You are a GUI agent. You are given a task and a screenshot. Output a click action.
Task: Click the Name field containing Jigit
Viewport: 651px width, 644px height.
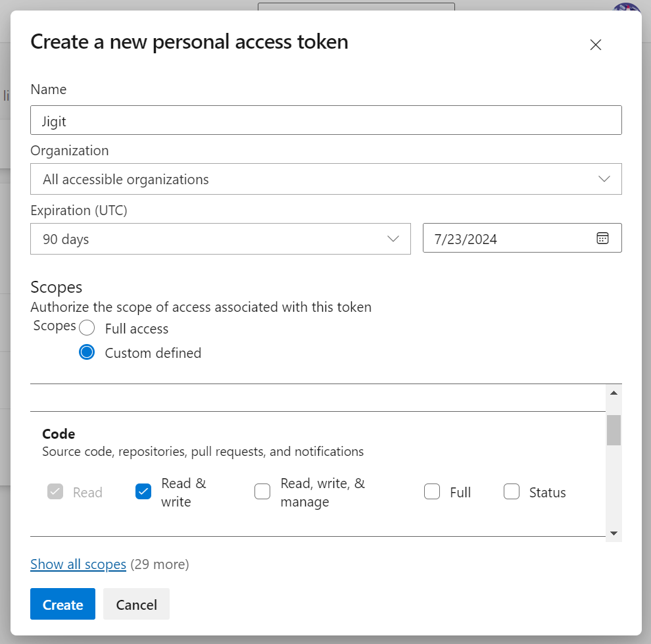pos(325,120)
